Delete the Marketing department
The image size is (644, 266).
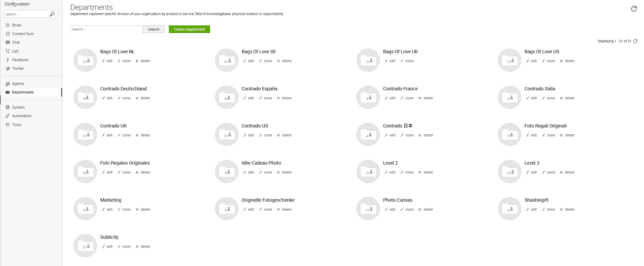coord(143,210)
